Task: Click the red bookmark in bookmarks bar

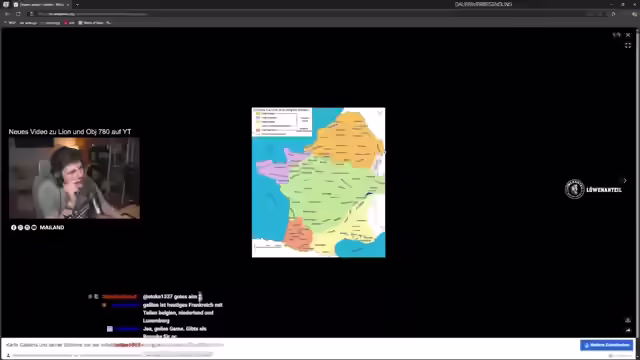Action: point(69,23)
